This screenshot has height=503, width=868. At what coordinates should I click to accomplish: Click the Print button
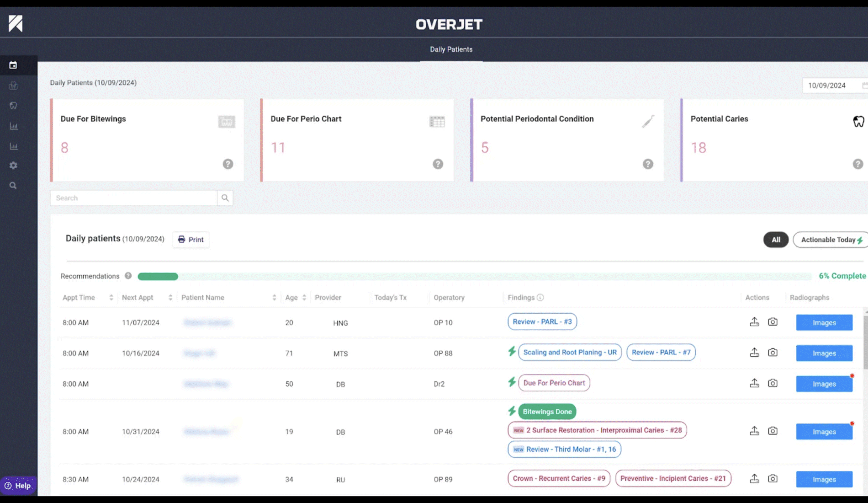pyautogui.click(x=191, y=240)
